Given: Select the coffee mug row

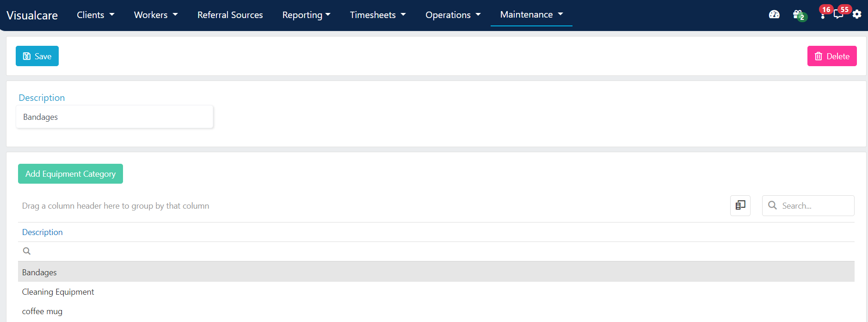Looking at the screenshot, I should tap(436, 311).
